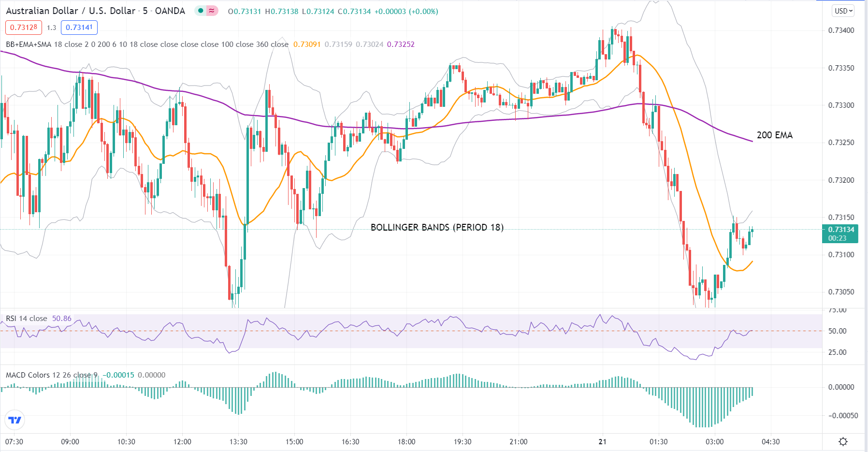Select the RSI 14 close legend
Image resolution: width=868 pixels, height=452 pixels.
(27, 318)
